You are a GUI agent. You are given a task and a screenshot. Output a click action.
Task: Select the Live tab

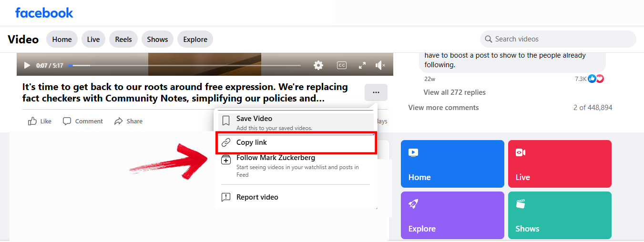pyautogui.click(x=93, y=39)
